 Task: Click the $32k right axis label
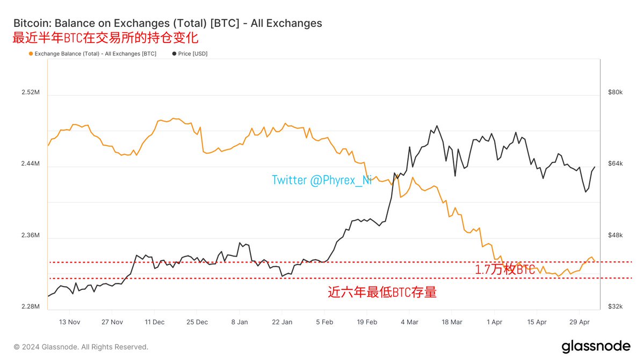point(615,307)
